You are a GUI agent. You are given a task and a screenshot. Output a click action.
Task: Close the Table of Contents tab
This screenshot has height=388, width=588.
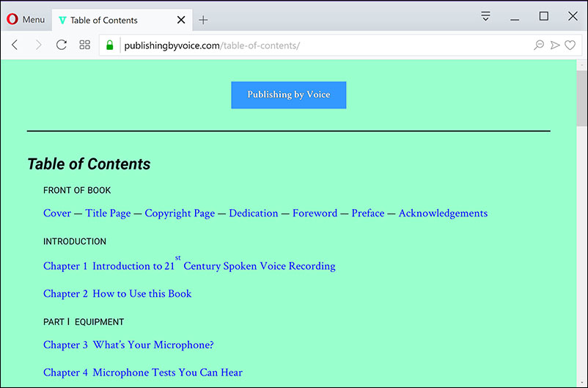coord(181,20)
